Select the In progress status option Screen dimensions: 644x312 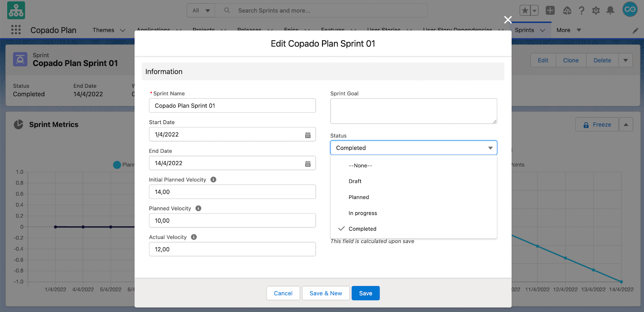coord(414,213)
